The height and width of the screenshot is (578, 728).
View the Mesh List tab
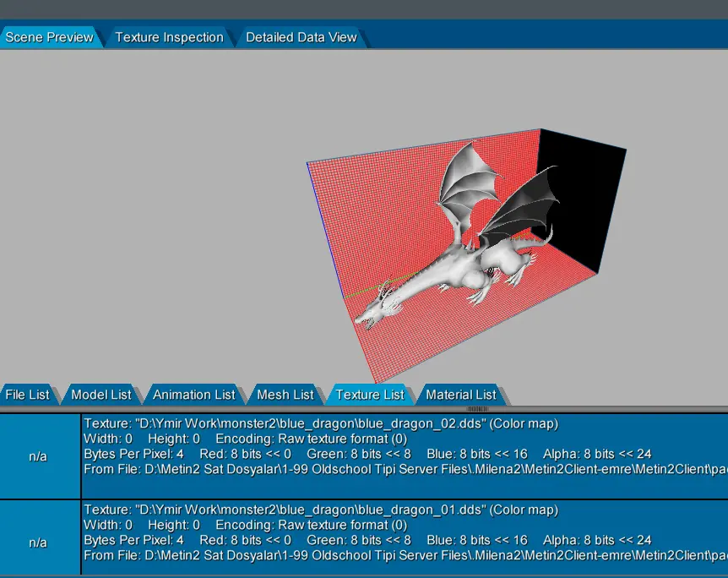click(285, 395)
